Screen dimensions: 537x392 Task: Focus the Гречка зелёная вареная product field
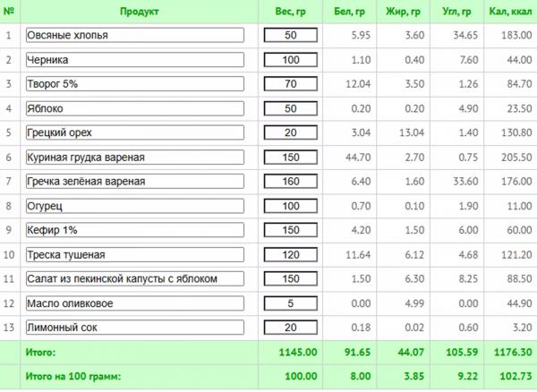click(x=135, y=181)
